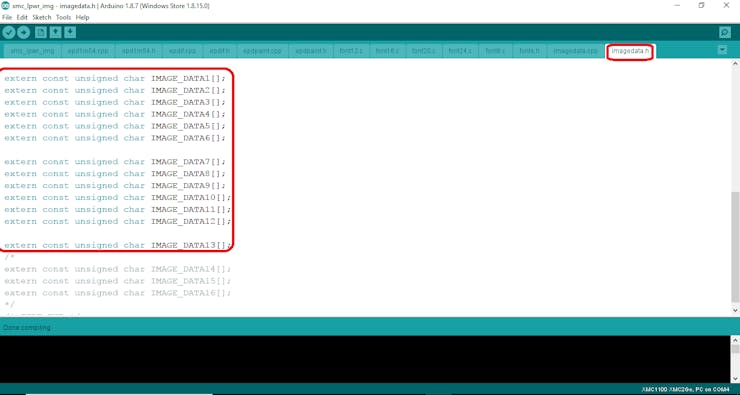This screenshot has width=740, height=395.
Task: Switch to the imagedata.cpp tab
Action: [x=575, y=50]
